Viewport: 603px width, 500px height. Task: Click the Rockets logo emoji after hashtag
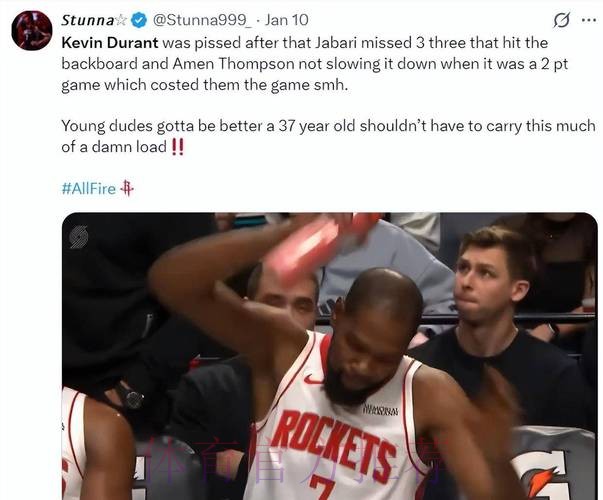pos(127,188)
